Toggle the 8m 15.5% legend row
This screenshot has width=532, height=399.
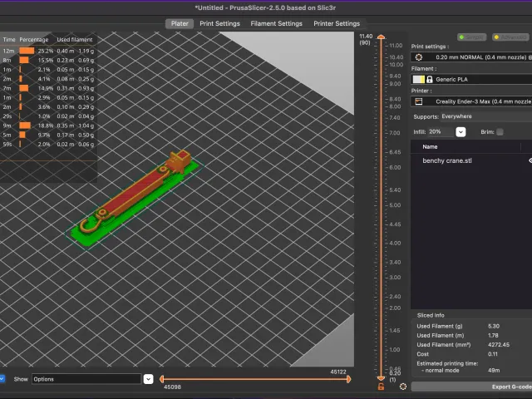coord(48,60)
